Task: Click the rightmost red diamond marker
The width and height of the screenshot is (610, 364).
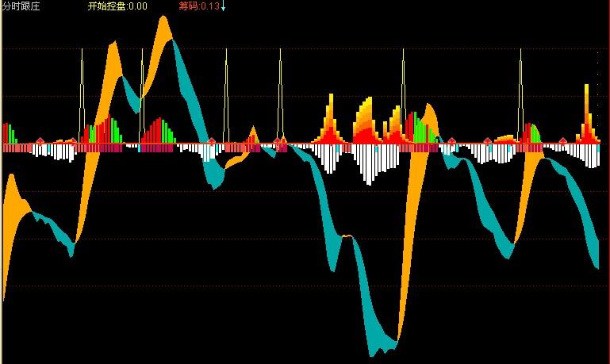Action: (x=563, y=141)
